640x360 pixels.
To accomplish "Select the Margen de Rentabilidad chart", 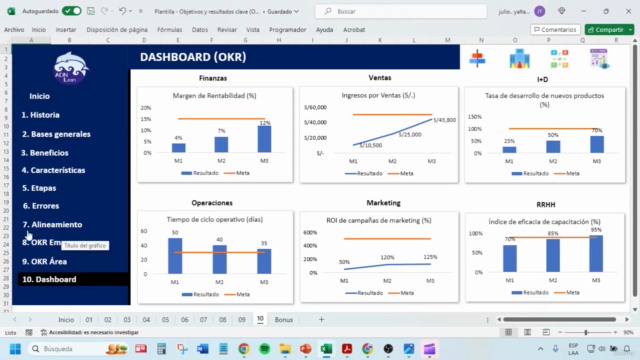I will [x=215, y=134].
